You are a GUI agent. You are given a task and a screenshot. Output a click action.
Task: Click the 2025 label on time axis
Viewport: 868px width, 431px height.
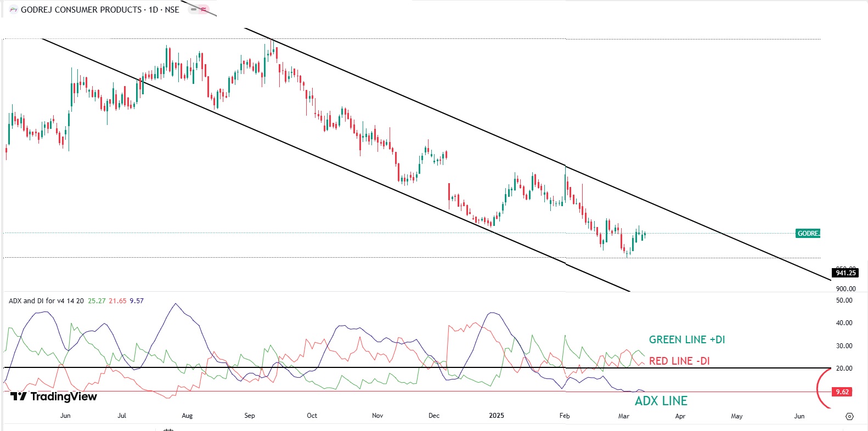pos(497,416)
